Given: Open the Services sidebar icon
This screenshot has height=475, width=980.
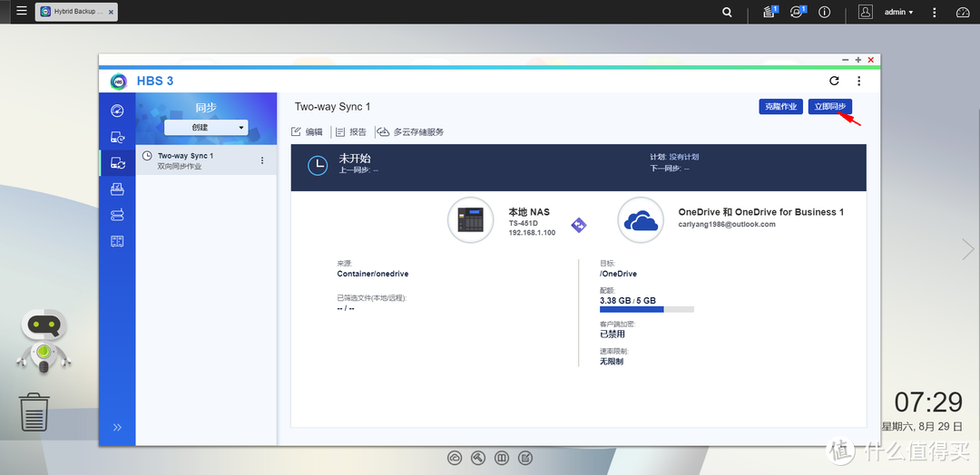Looking at the screenshot, I should (x=117, y=241).
